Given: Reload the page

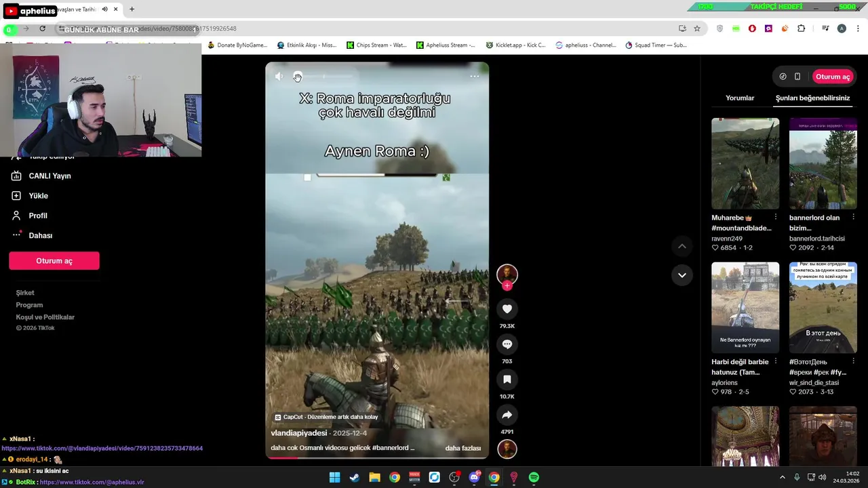Looking at the screenshot, I should click(42, 28).
